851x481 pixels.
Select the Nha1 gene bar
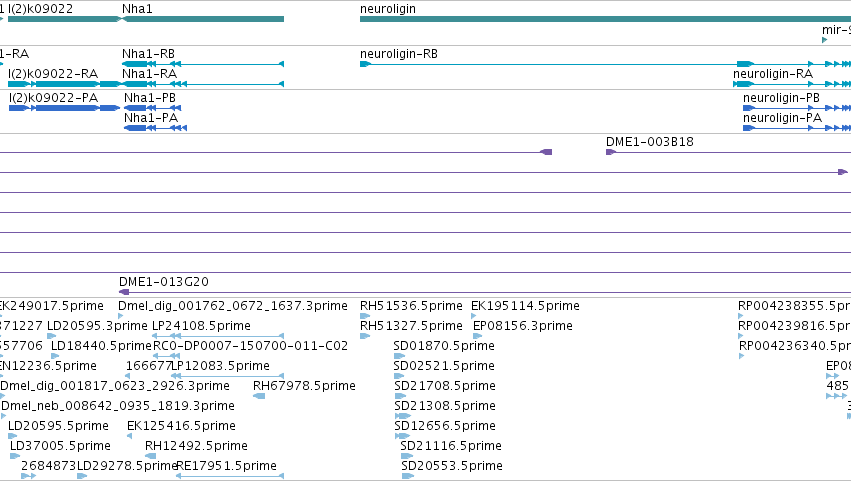tap(204, 19)
